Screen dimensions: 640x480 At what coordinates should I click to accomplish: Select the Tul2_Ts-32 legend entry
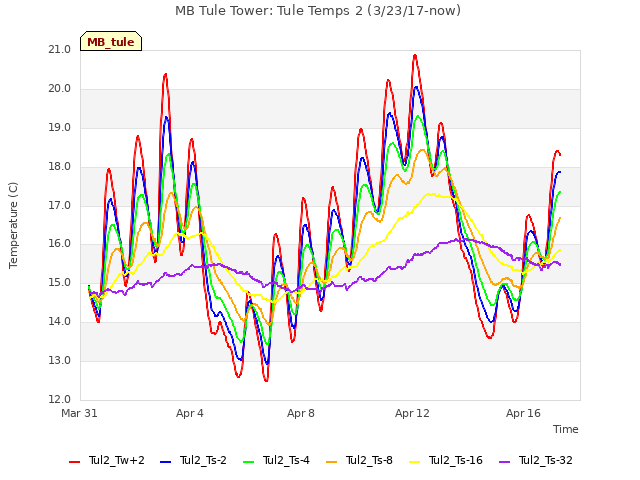[536, 461]
